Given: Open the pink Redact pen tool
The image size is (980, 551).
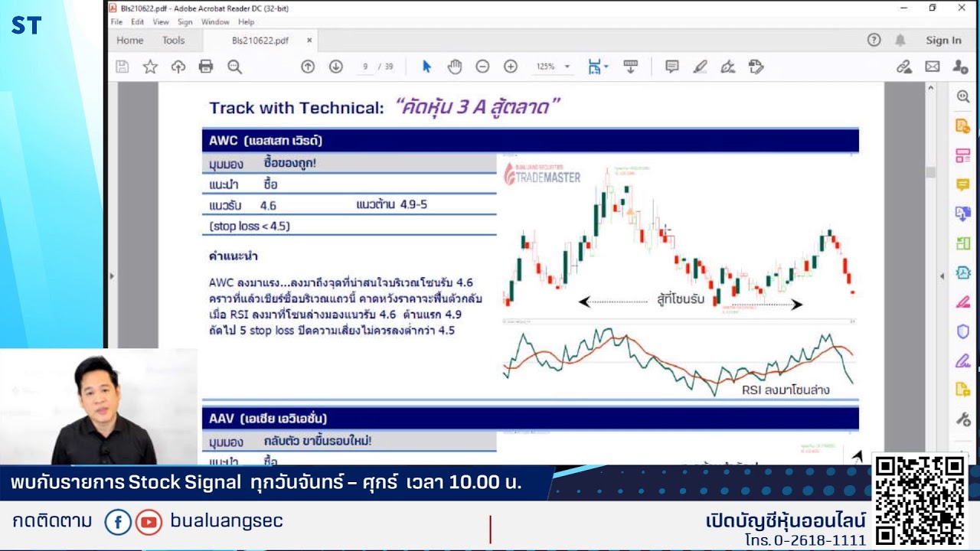Looking at the screenshot, I should pyautogui.click(x=963, y=302).
